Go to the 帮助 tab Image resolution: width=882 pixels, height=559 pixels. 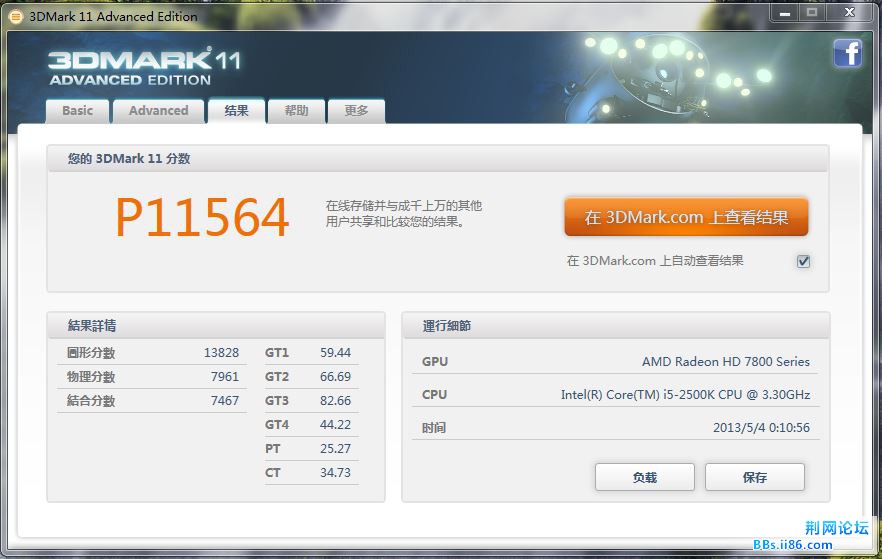click(x=296, y=111)
